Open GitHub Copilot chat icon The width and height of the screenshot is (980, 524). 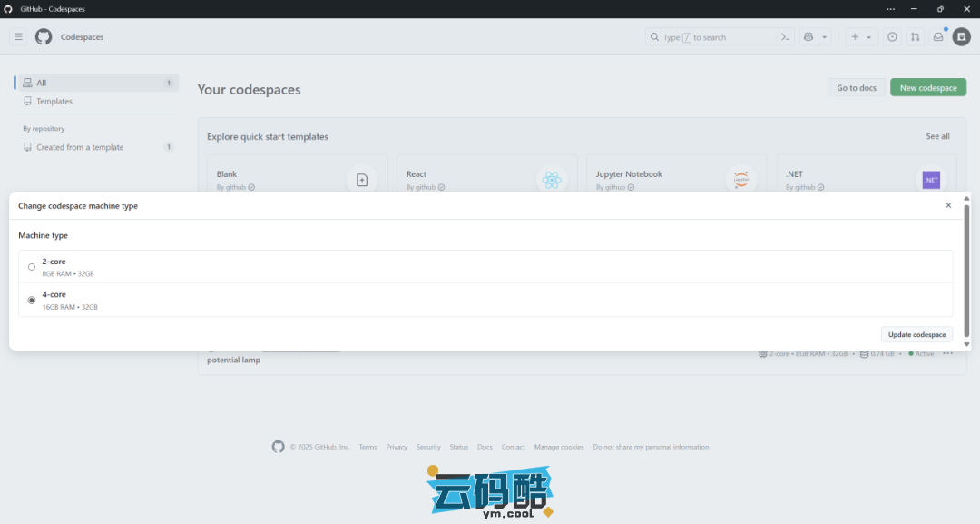808,37
